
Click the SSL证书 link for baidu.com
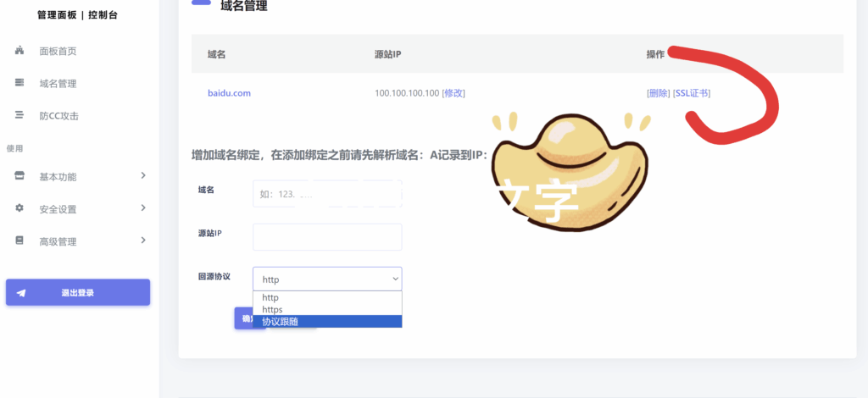click(692, 93)
